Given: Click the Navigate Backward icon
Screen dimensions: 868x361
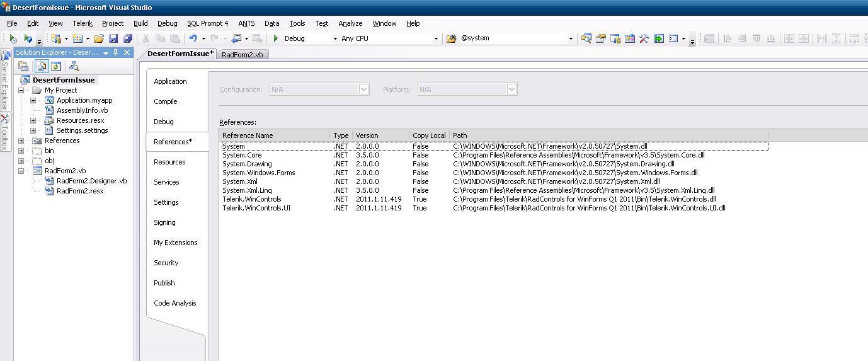Looking at the screenshot, I should 236,38.
